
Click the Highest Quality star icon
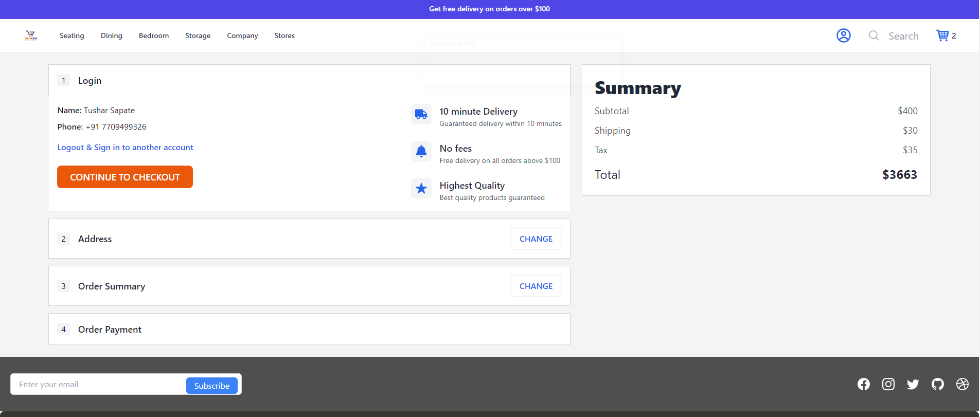[421, 188]
